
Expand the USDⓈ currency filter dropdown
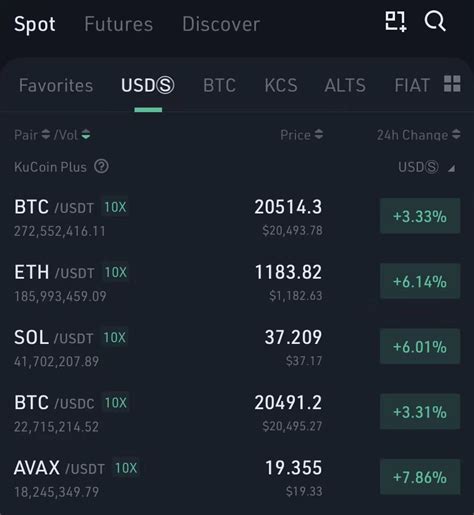pos(426,167)
